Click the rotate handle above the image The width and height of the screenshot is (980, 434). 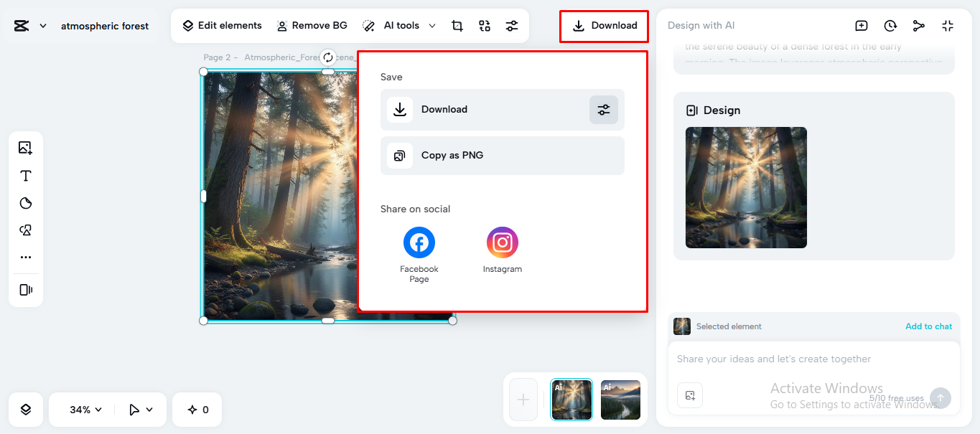[328, 57]
